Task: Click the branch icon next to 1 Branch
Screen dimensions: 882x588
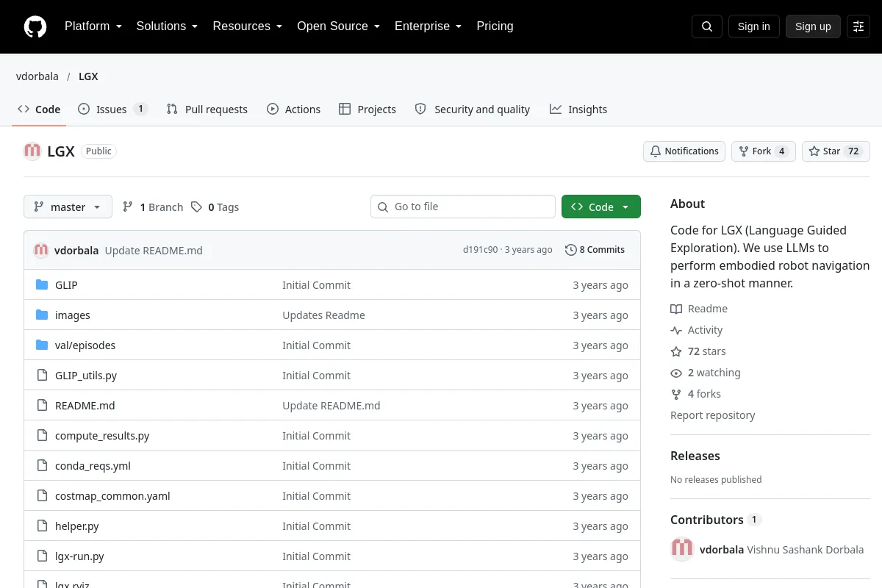Action: pyautogui.click(x=128, y=207)
